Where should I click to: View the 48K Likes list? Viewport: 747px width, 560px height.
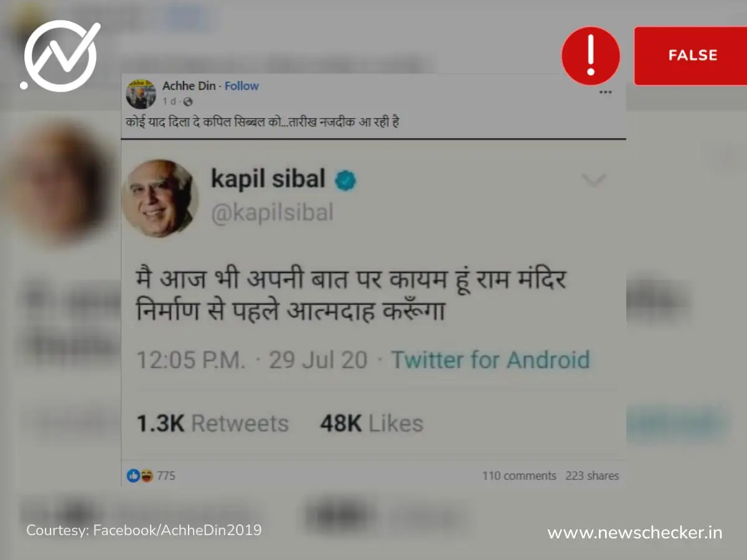(372, 424)
